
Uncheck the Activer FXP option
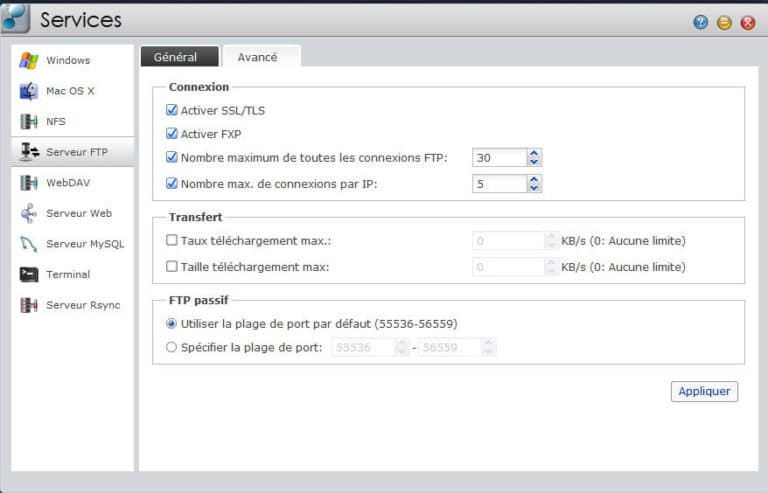(172, 134)
